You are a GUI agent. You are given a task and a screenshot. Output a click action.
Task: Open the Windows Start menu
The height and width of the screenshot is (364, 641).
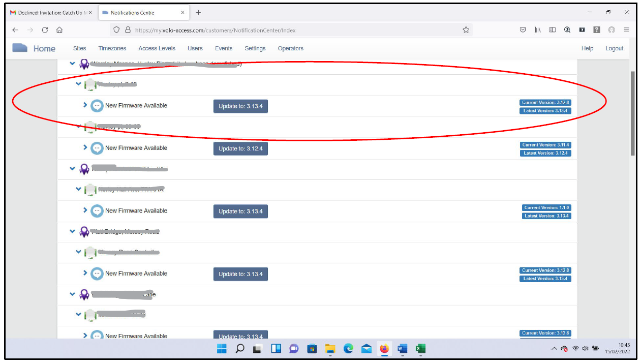(222, 349)
